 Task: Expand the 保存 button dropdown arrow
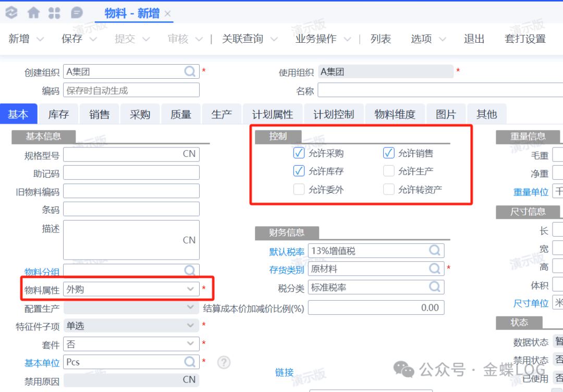click(93, 39)
